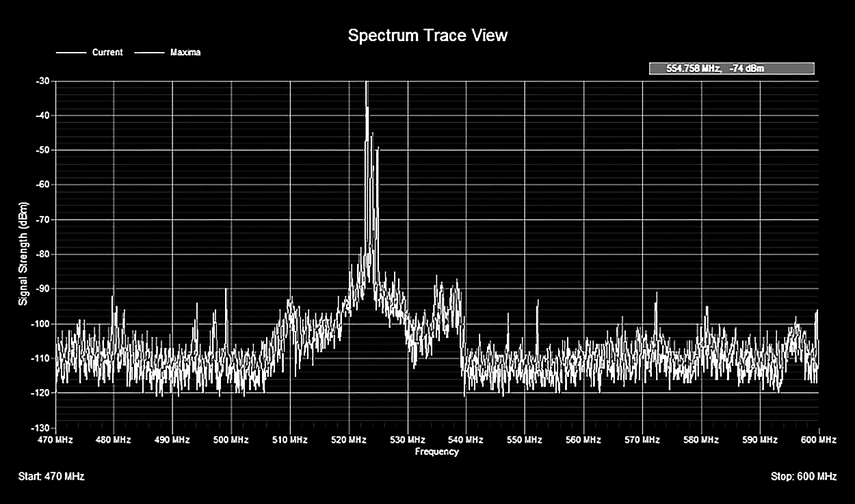Click the 500 MHz frequency axis label
855x504 pixels.
click(231, 440)
